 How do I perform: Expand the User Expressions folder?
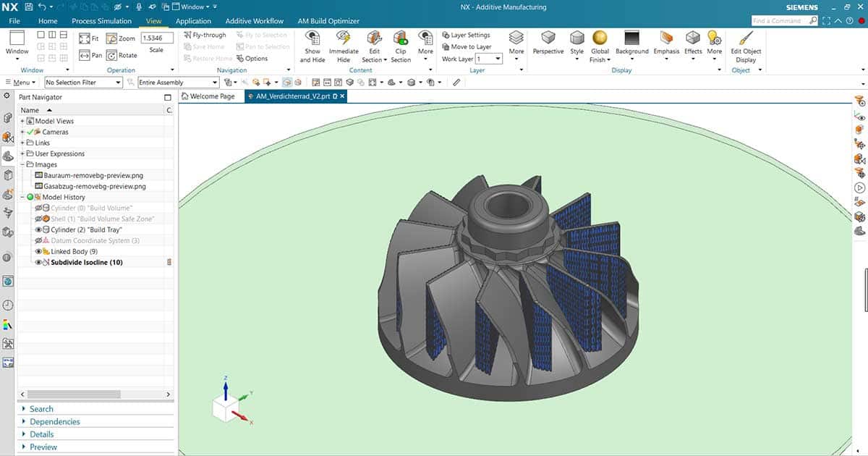click(22, 153)
